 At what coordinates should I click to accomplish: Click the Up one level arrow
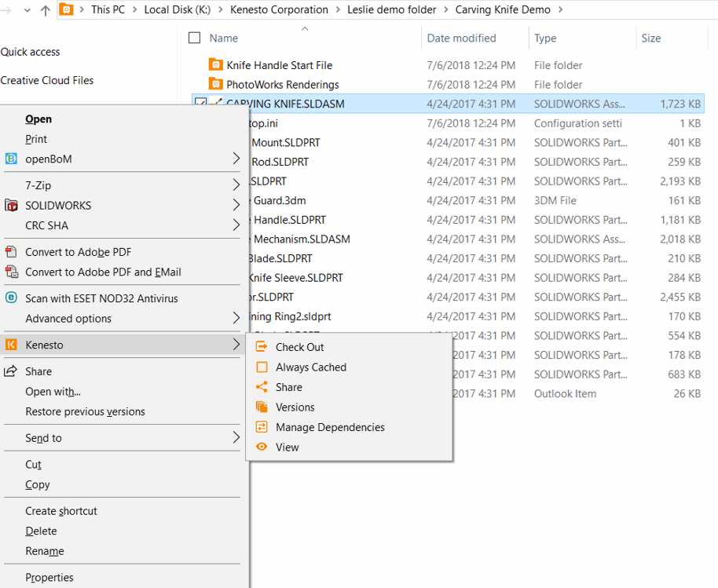(x=46, y=10)
